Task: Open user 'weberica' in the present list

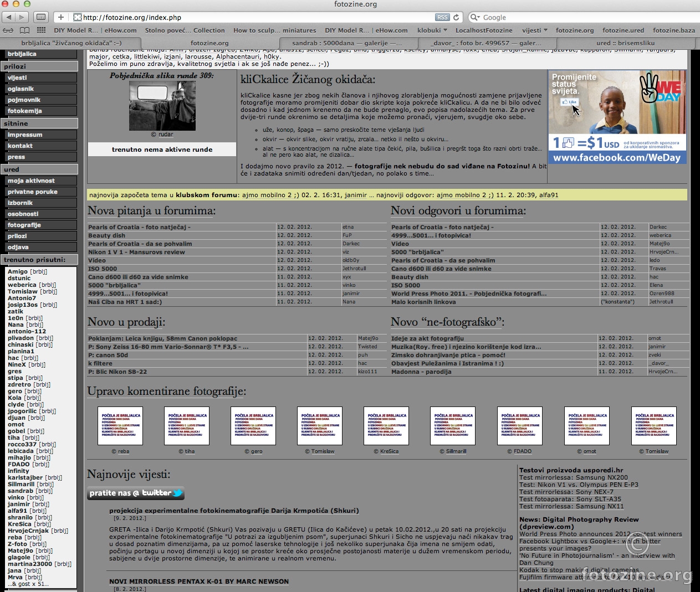Action: click(x=22, y=285)
